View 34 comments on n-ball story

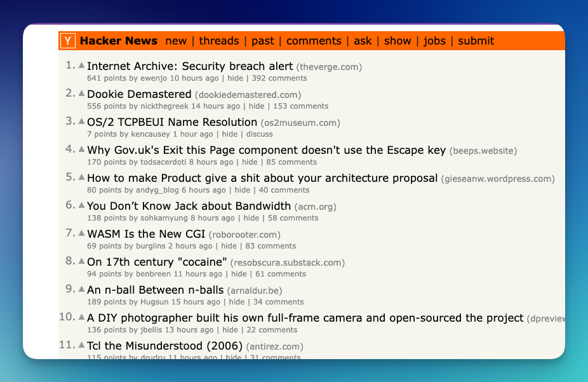(278, 302)
